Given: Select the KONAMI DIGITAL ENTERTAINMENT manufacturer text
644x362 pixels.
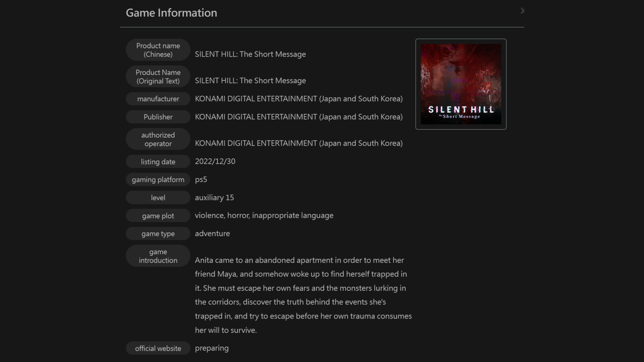Looking at the screenshot, I should point(298,98).
